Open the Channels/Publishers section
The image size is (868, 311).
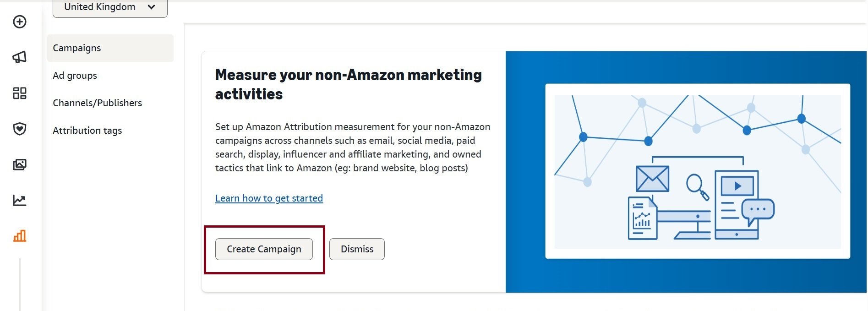click(97, 103)
